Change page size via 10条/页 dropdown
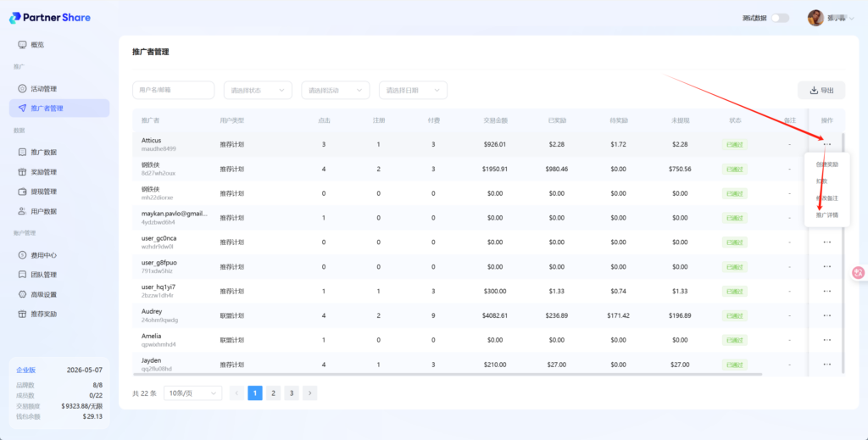Viewport: 868px width, 440px height. coord(192,393)
